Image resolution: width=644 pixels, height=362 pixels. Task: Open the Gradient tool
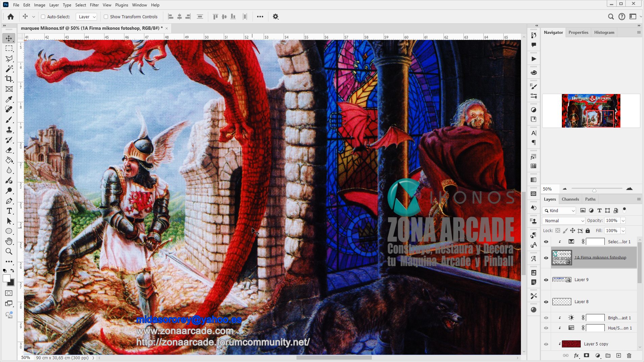click(x=8, y=160)
